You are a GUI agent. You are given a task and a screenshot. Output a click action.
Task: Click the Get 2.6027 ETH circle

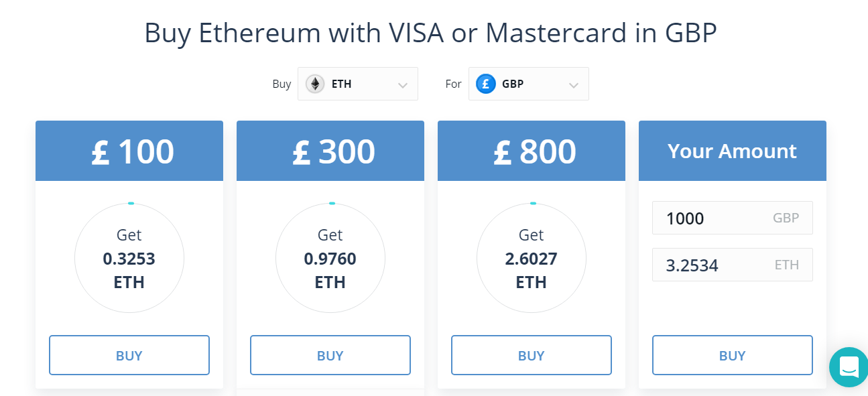click(x=532, y=258)
